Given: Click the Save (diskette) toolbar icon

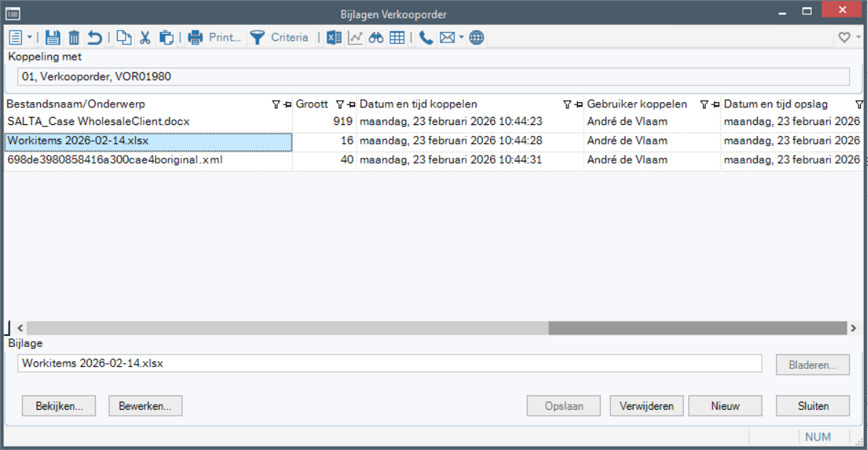Looking at the screenshot, I should 53,38.
